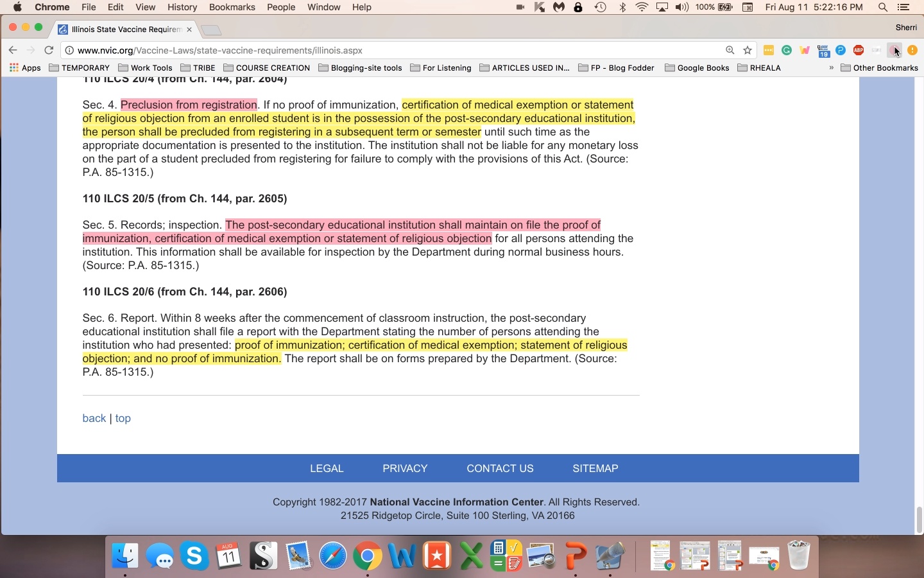
Task: Open the LEGAL footer link
Action: click(327, 468)
